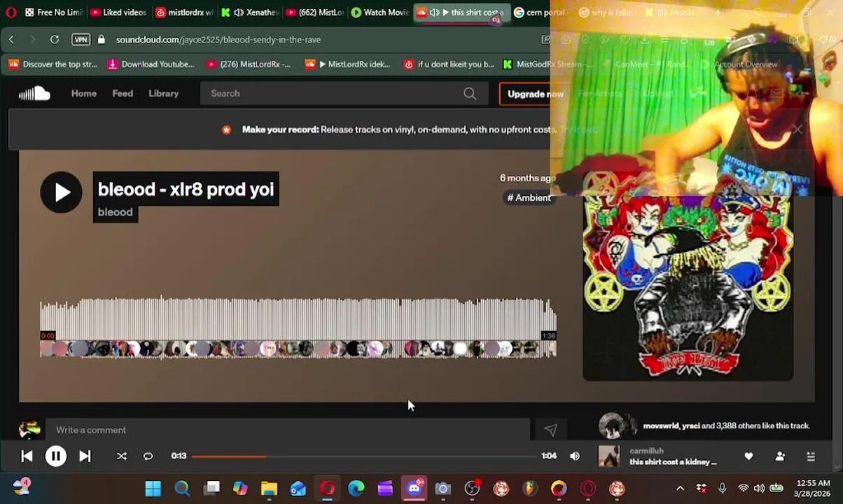This screenshot has height=504, width=843.
Task: Open Windows taskbar Search
Action: pyautogui.click(x=182, y=488)
